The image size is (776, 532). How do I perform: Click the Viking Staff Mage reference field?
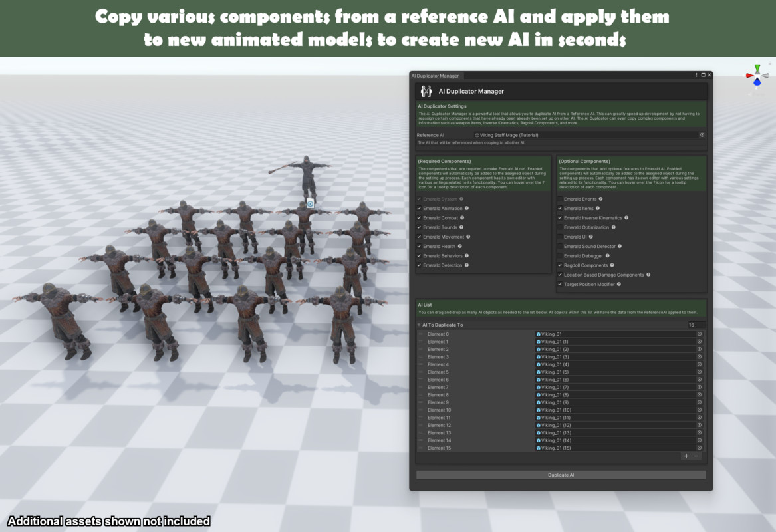tap(585, 135)
